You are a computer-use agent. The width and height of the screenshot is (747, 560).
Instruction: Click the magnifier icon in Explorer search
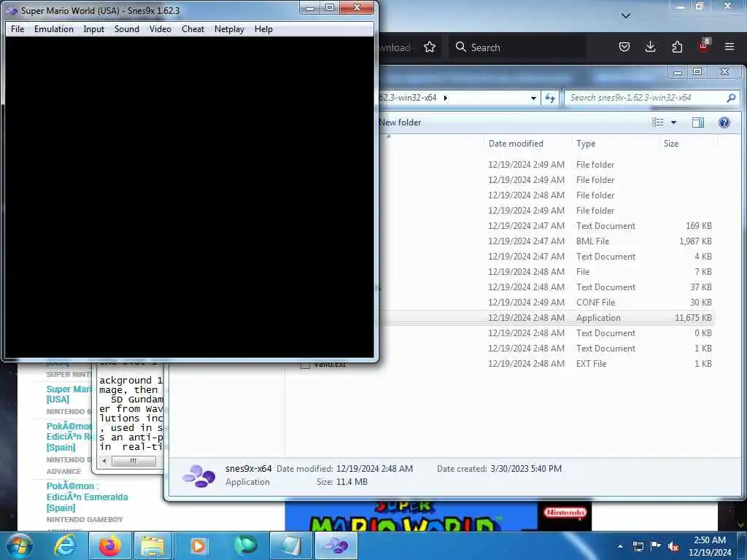click(x=731, y=98)
